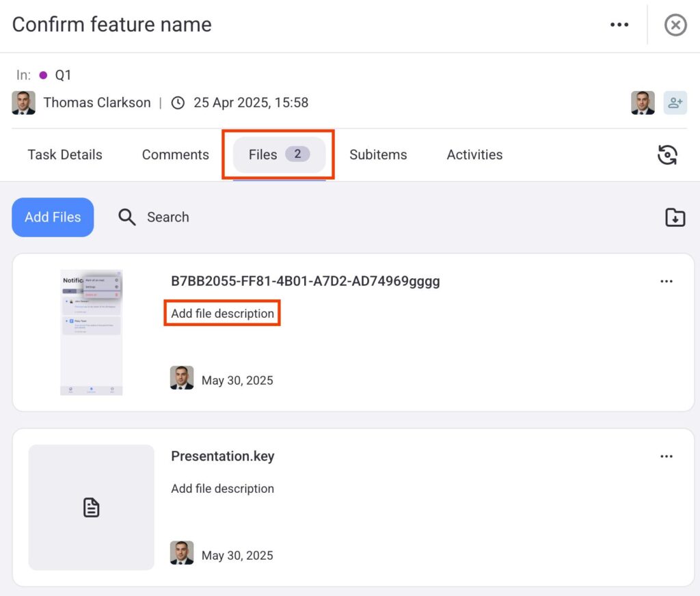The height and width of the screenshot is (596, 700).
Task: Switch to the Task Details tab
Action: point(65,155)
